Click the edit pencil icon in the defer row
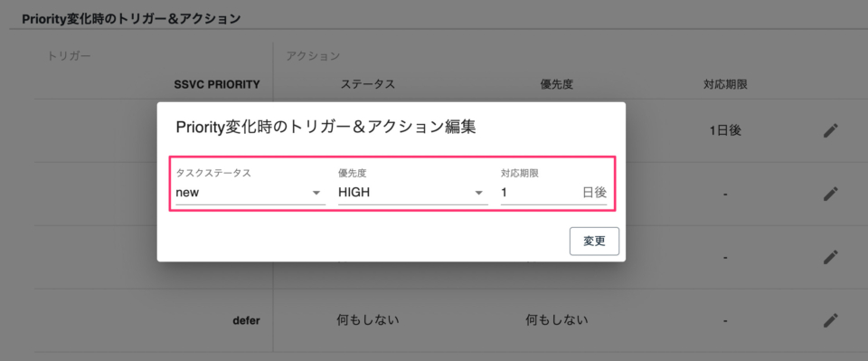This screenshot has height=361, width=868. pos(830,320)
